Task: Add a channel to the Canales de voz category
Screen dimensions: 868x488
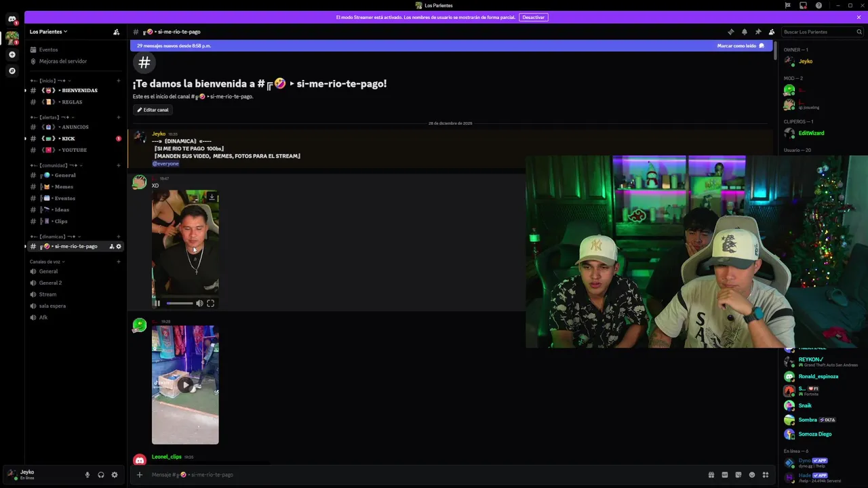Action: point(119,262)
